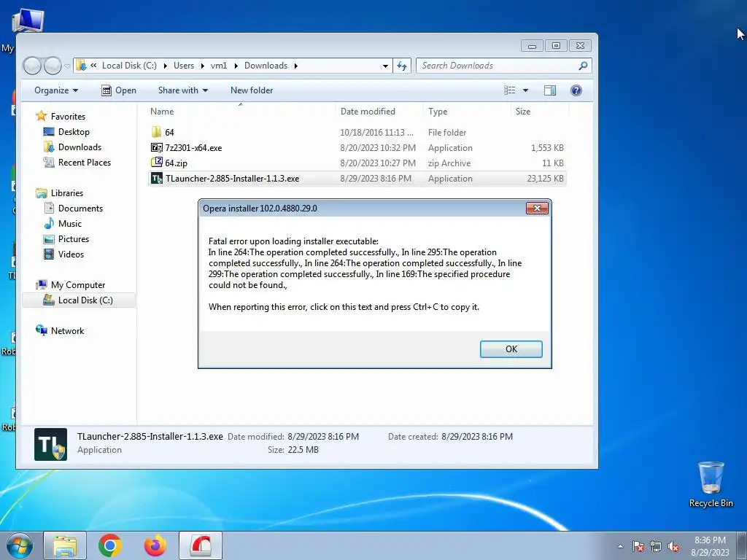Click the Forward navigation button
Screen dimensions: 747x560
53,66
